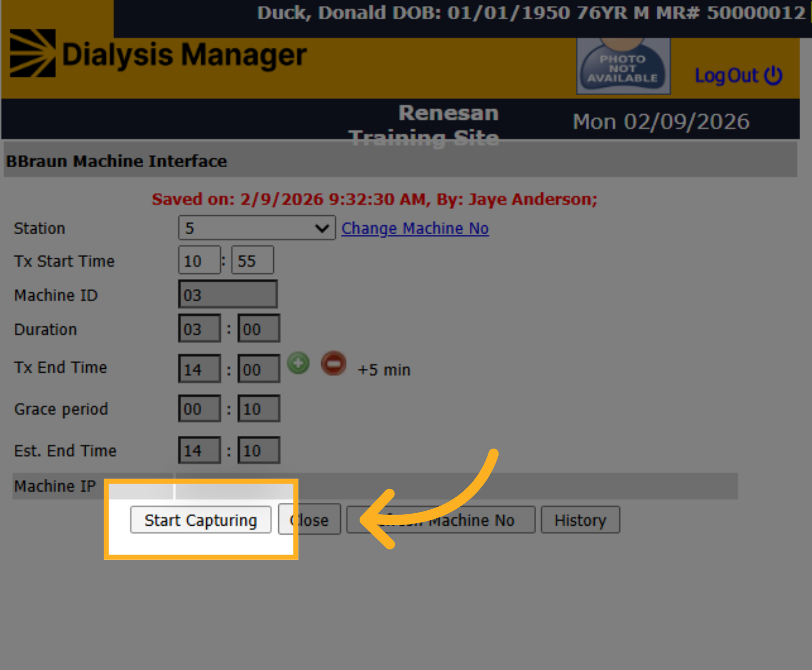Screen dimensions: 812x670
Task: Open the Station dropdown
Action: pos(257,228)
